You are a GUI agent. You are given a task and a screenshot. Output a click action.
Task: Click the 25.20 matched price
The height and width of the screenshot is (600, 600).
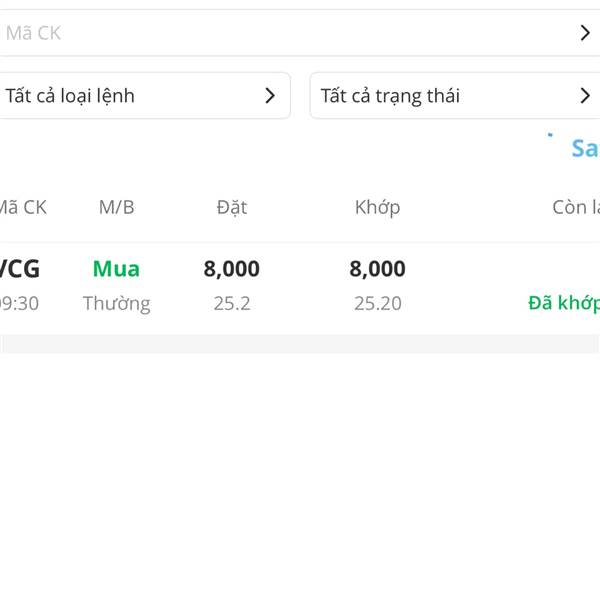377,303
